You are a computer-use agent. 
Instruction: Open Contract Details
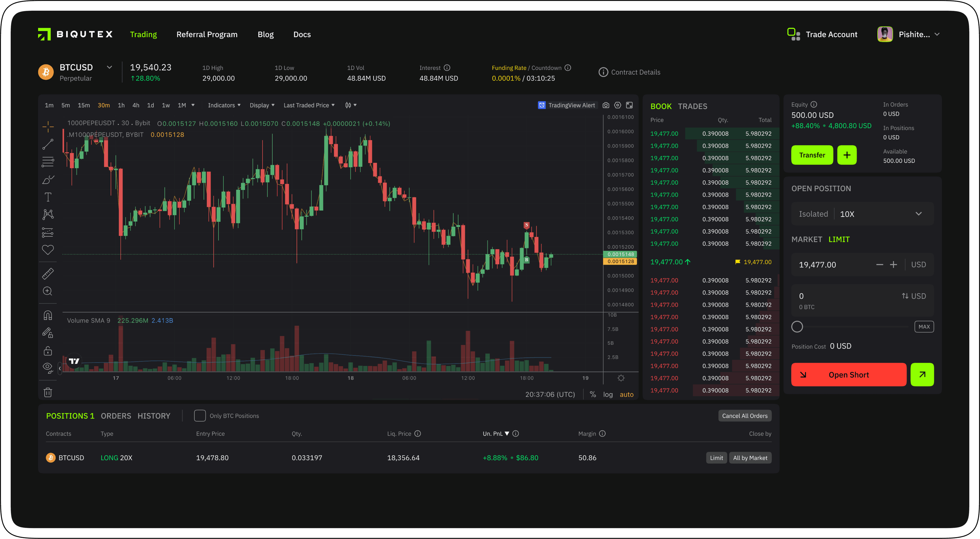pyautogui.click(x=630, y=72)
